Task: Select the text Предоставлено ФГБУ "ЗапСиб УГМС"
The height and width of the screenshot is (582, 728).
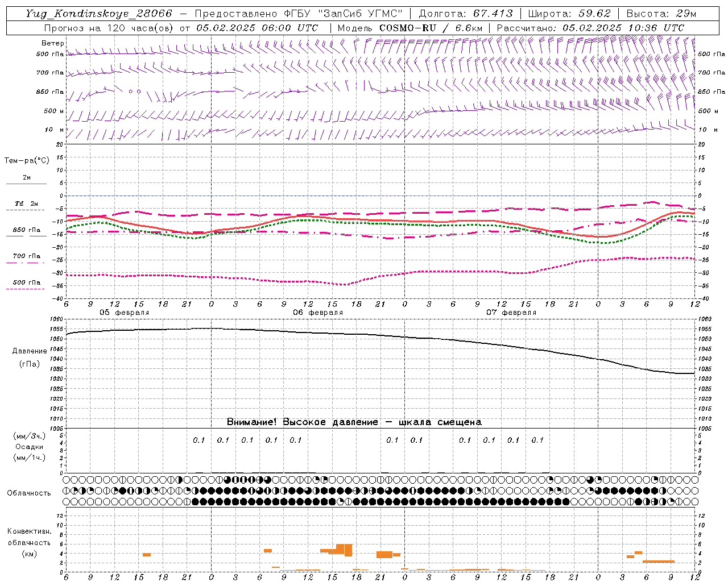Action: click(x=299, y=14)
